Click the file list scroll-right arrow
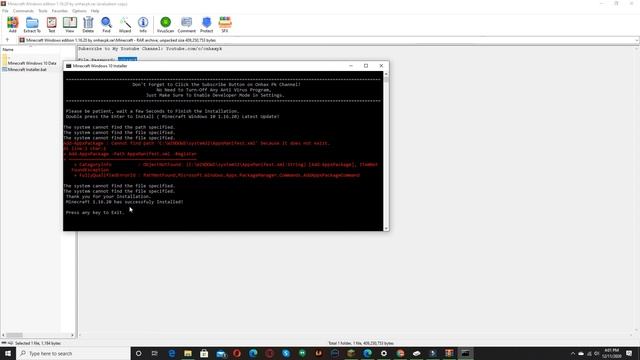The height and width of the screenshot is (360, 640). coord(73,335)
